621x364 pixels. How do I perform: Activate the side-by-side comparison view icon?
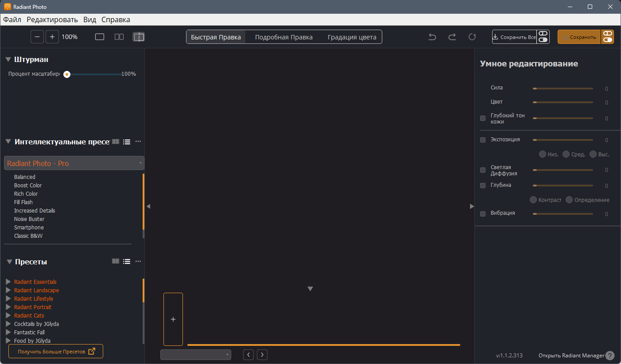119,37
